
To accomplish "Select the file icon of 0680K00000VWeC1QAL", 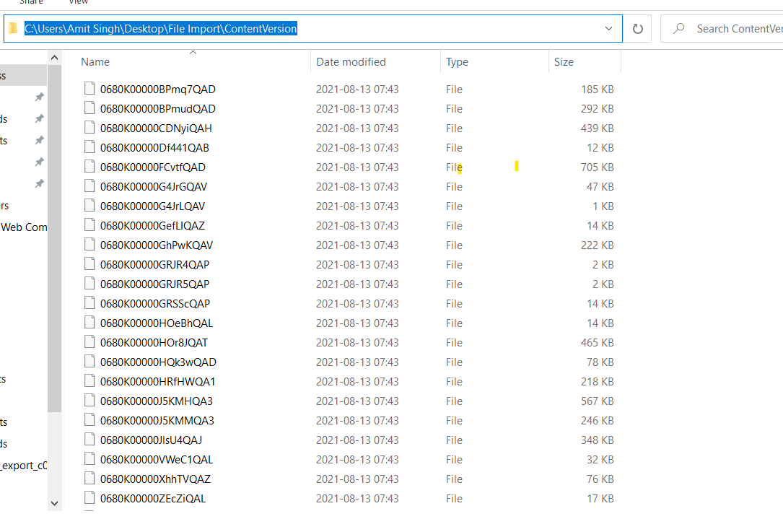I will (x=89, y=458).
